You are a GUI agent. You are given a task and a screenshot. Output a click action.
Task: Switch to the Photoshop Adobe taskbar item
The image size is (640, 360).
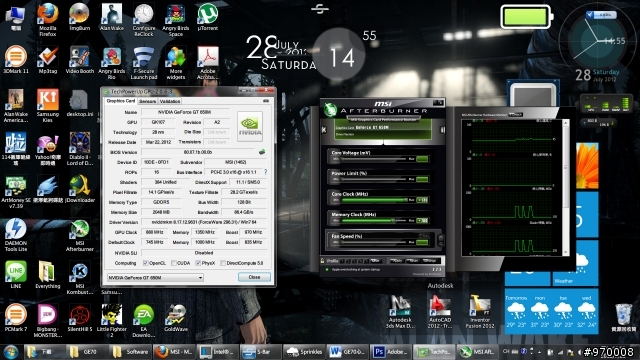tap(391, 352)
